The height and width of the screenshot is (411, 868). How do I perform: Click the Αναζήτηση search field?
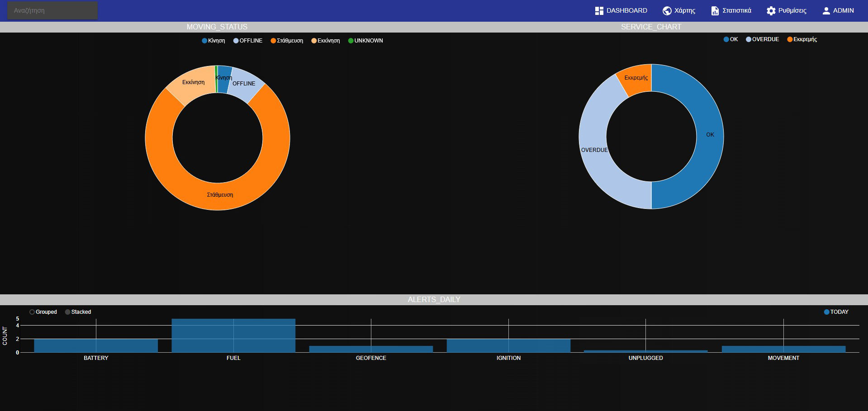52,10
